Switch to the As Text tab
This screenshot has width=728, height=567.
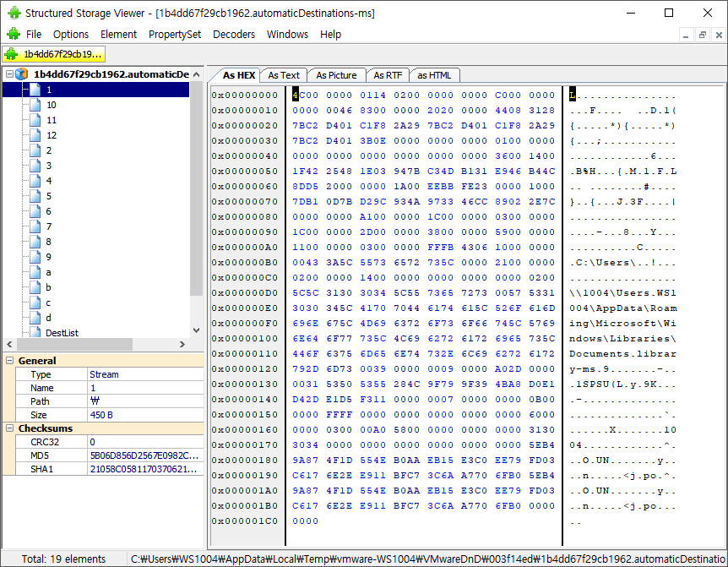[284, 75]
